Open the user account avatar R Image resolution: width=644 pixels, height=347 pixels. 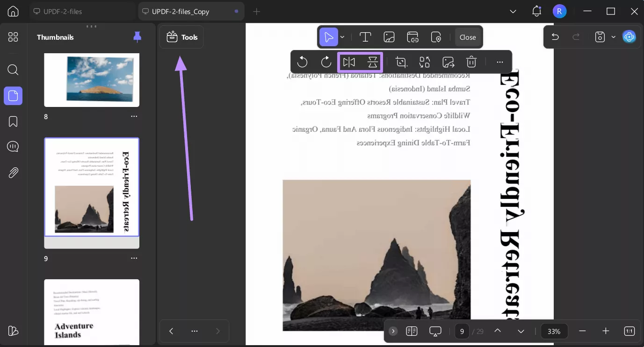[559, 11]
